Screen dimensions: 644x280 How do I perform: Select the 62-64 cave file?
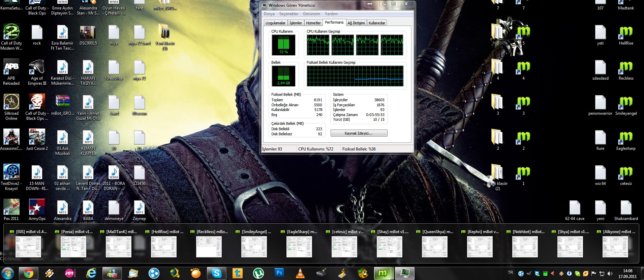tap(575, 210)
